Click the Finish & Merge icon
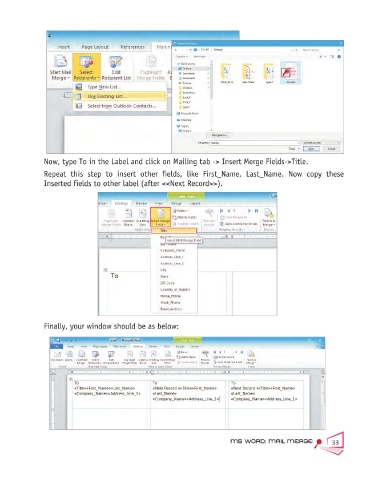The width and height of the screenshot is (375, 480). (268, 218)
